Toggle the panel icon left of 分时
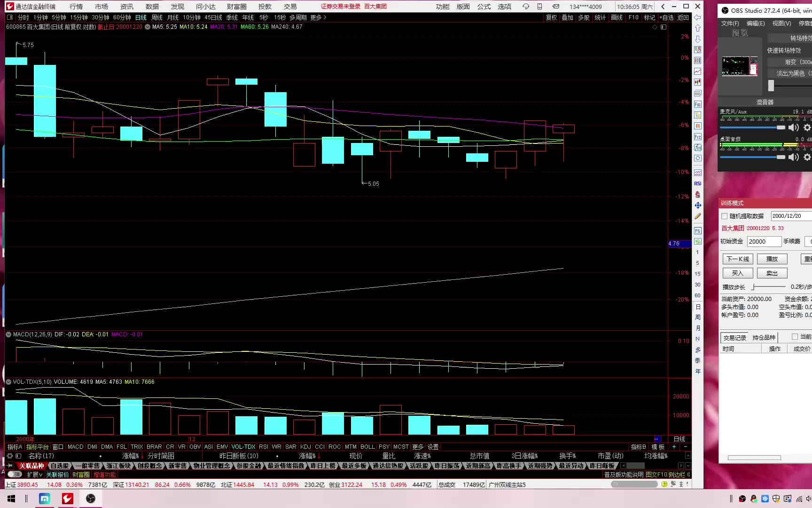Screen dimensions: 812x508 [10, 17]
